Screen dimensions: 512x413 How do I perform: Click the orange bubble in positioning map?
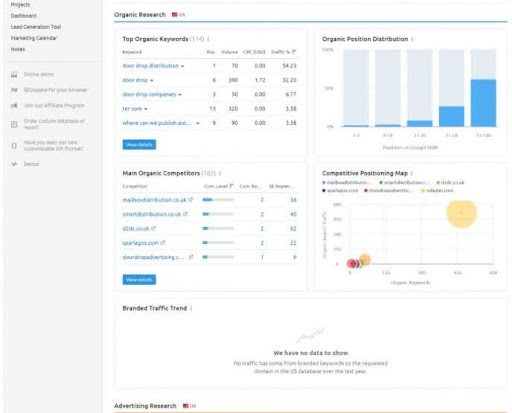click(x=365, y=260)
